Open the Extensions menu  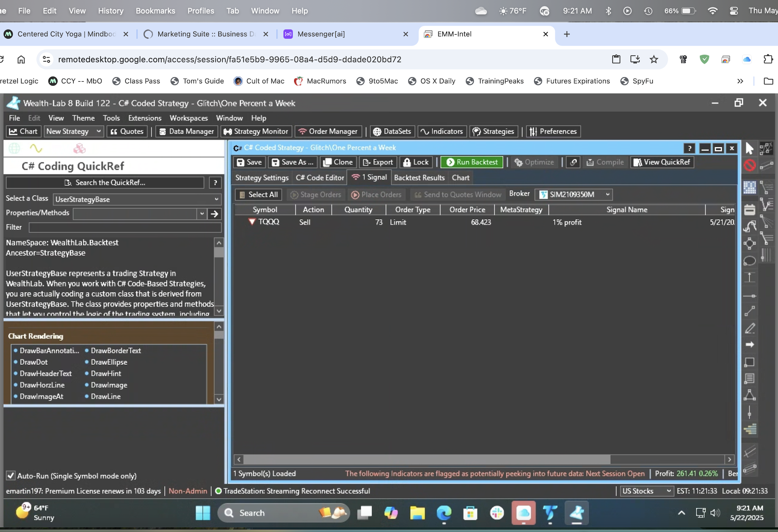(x=145, y=118)
